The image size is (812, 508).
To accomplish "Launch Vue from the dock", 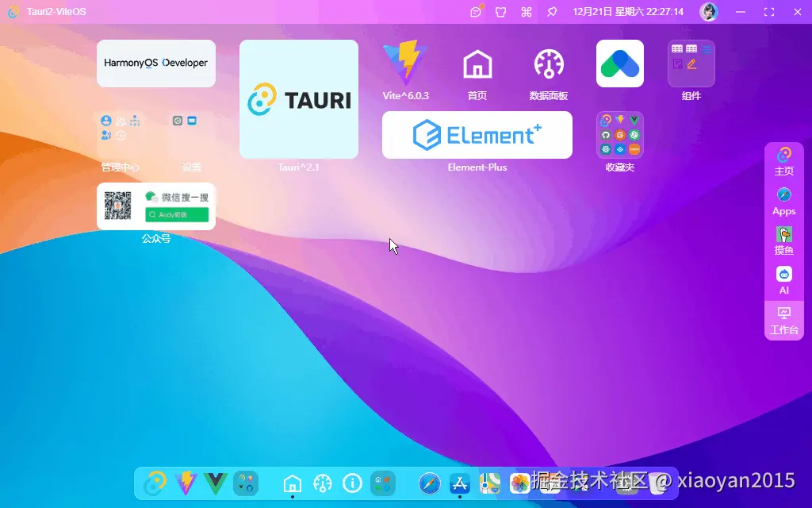I will [216, 483].
